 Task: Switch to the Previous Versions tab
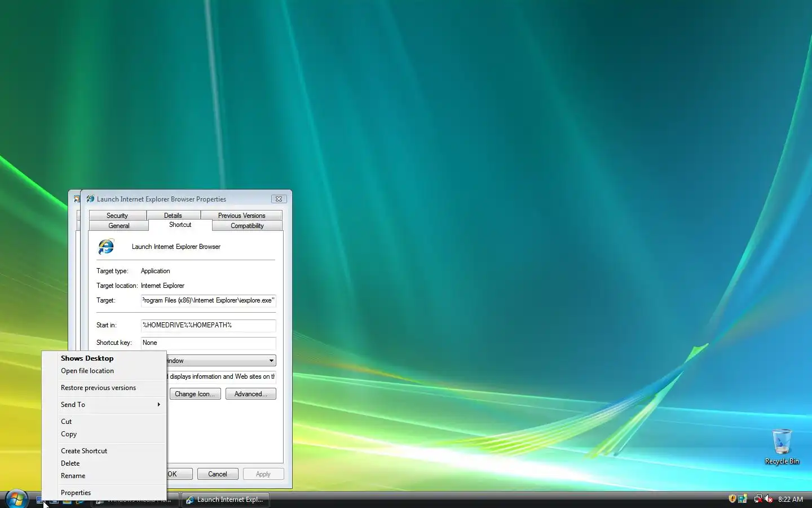pyautogui.click(x=241, y=216)
